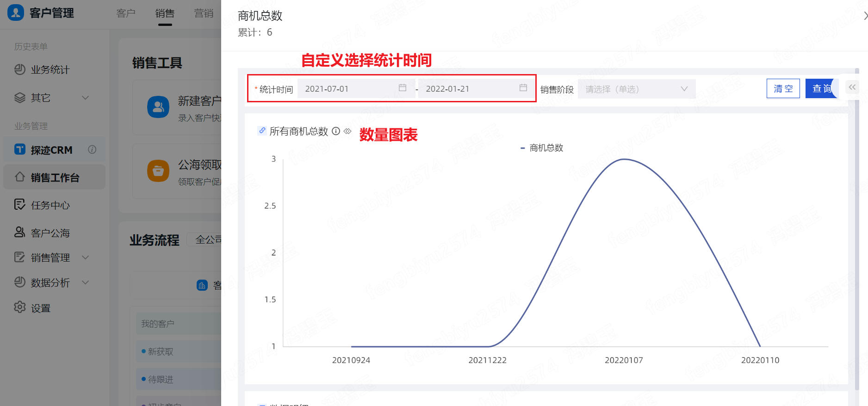868x406 pixels.
Task: Click the 销售管理 sidebar icon
Action: [x=19, y=257]
